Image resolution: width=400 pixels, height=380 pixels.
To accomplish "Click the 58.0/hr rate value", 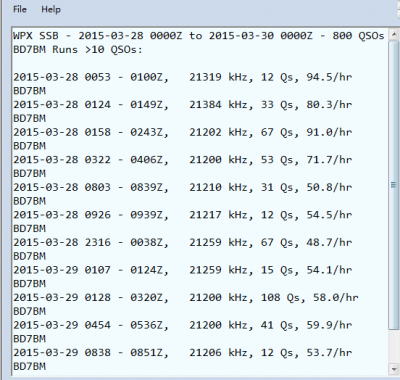I will pos(336,297).
